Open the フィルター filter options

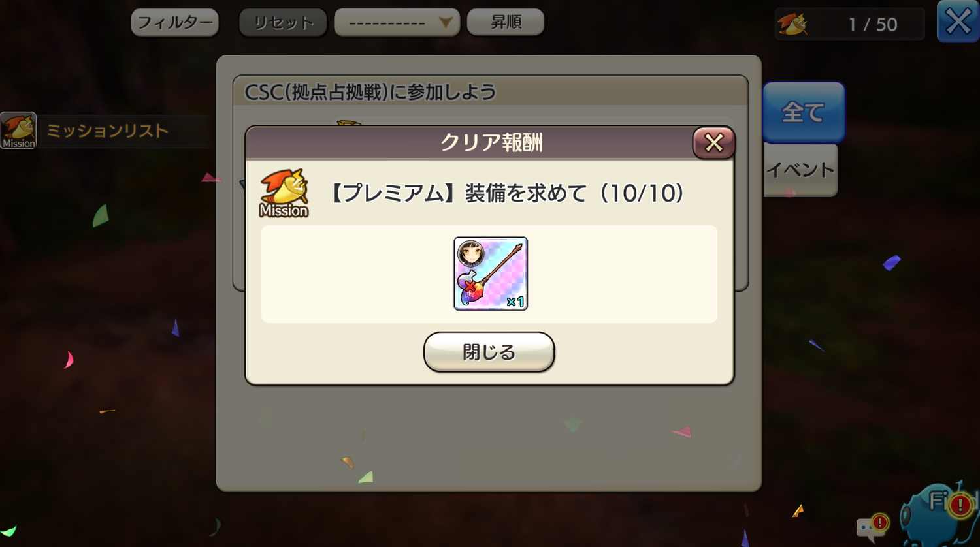coord(174,23)
